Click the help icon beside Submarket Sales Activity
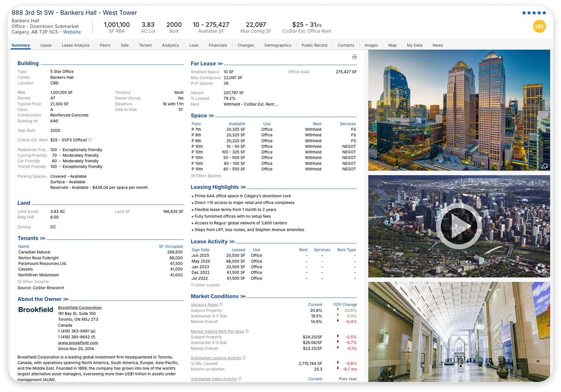 tap(240, 379)
